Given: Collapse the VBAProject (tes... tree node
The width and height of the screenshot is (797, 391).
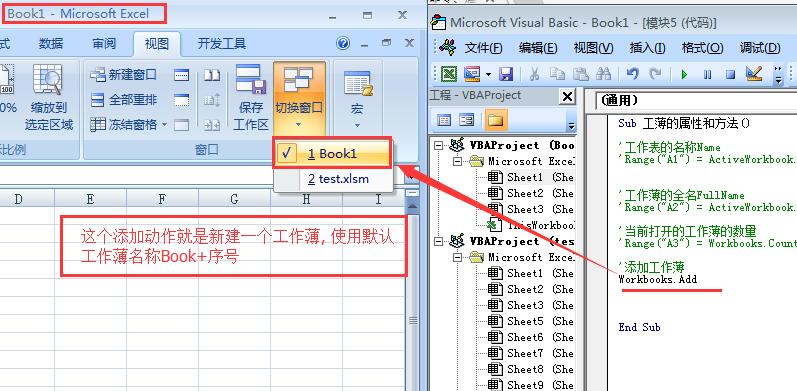Looking at the screenshot, I should [x=439, y=242].
